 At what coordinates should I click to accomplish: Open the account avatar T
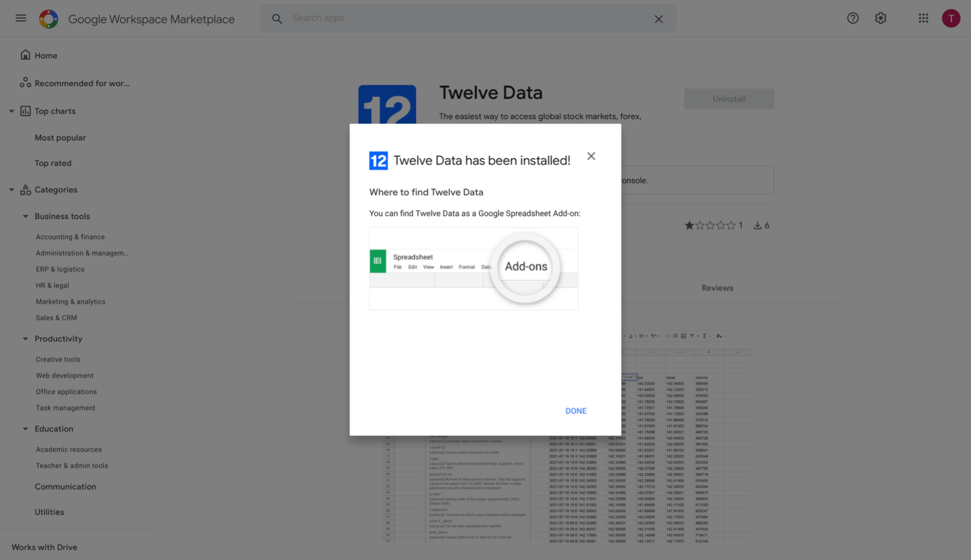click(x=951, y=18)
